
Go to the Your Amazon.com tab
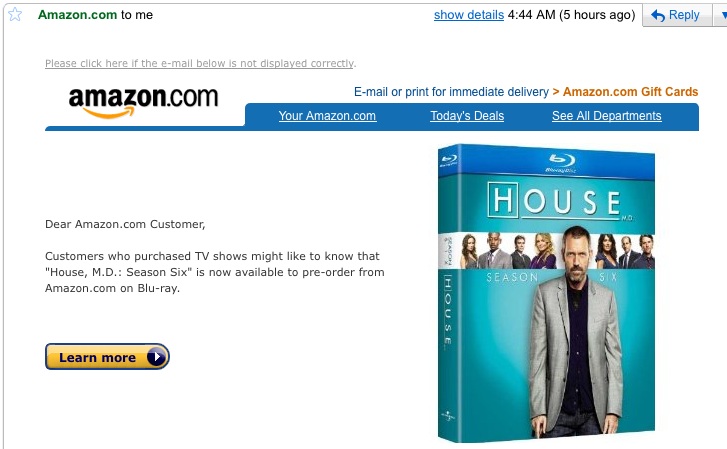coord(327,116)
